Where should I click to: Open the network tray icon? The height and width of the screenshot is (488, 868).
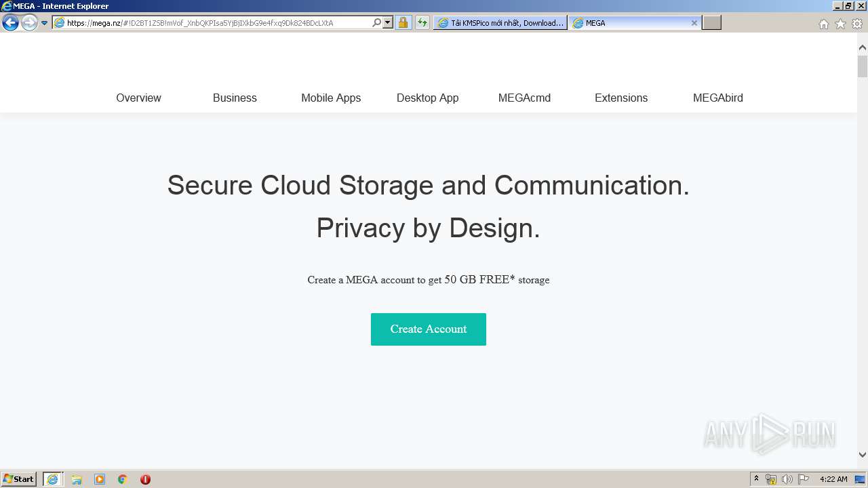click(771, 479)
